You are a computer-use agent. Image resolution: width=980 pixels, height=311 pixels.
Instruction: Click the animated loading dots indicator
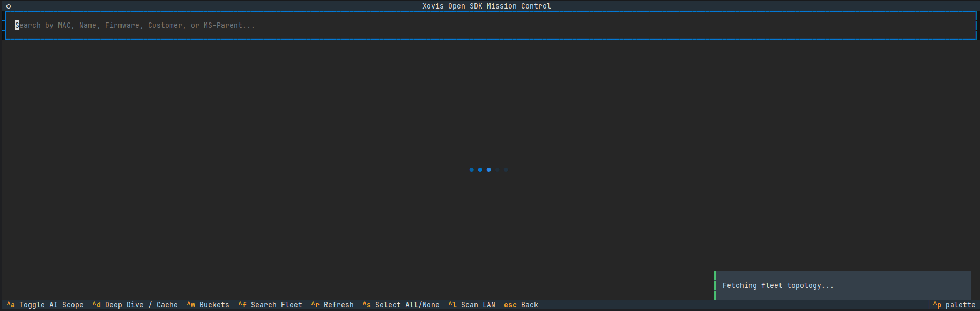(x=488, y=170)
